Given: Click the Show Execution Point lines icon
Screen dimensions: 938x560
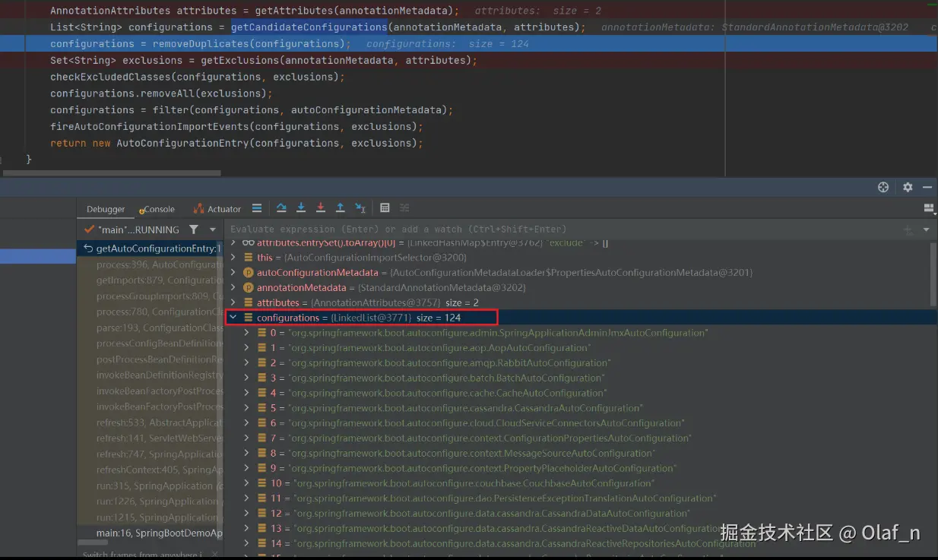Looking at the screenshot, I should point(257,208).
